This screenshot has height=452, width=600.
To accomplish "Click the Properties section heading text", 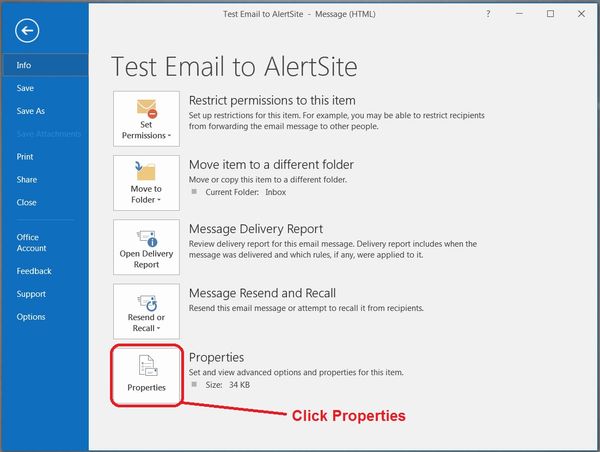I will [x=217, y=357].
